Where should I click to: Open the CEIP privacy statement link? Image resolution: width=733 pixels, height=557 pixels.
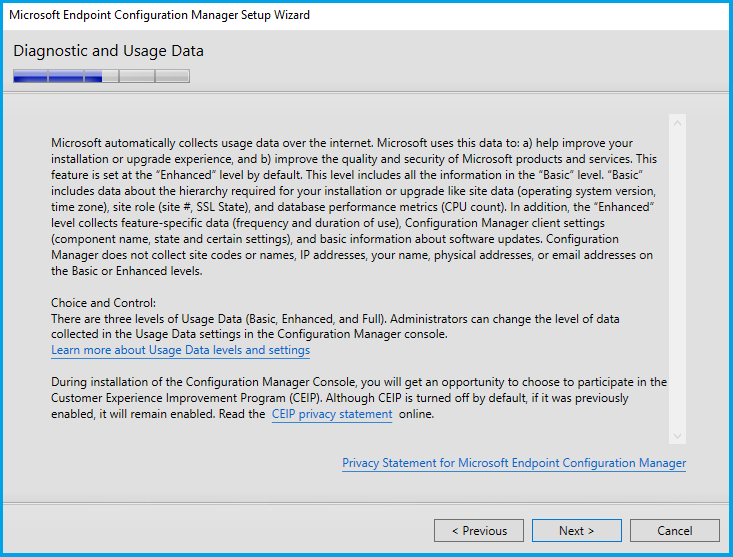(x=332, y=415)
